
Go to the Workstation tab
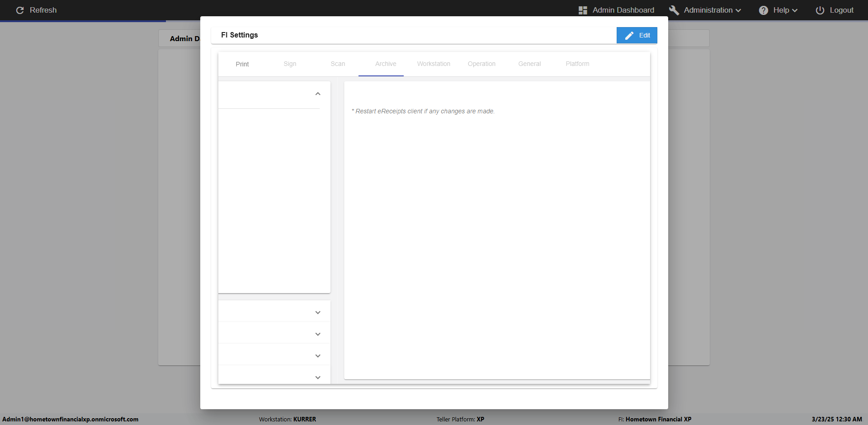pos(434,64)
